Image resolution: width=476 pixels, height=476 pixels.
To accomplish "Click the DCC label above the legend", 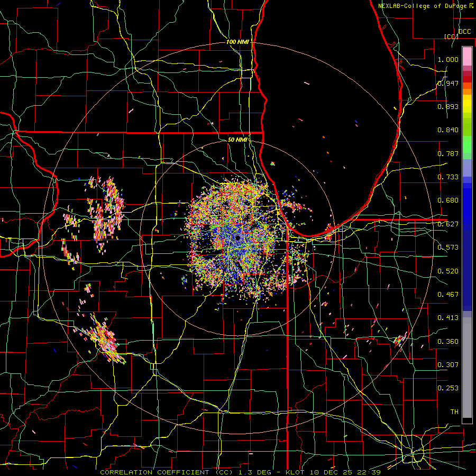I will point(464,32).
